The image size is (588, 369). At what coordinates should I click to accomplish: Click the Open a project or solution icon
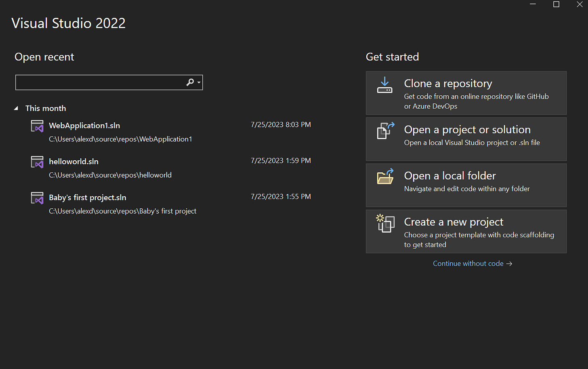[385, 131]
